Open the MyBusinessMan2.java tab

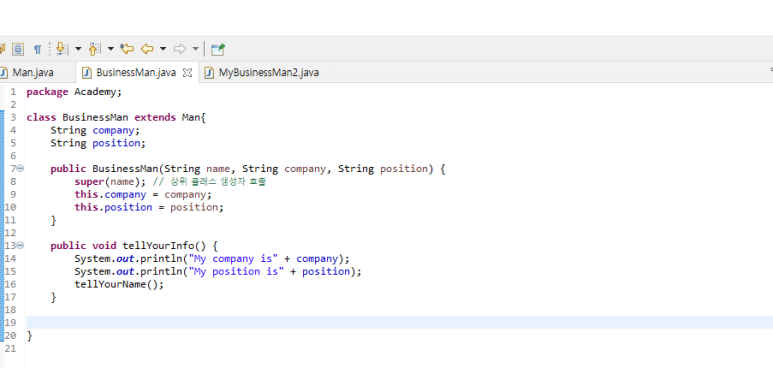[269, 73]
